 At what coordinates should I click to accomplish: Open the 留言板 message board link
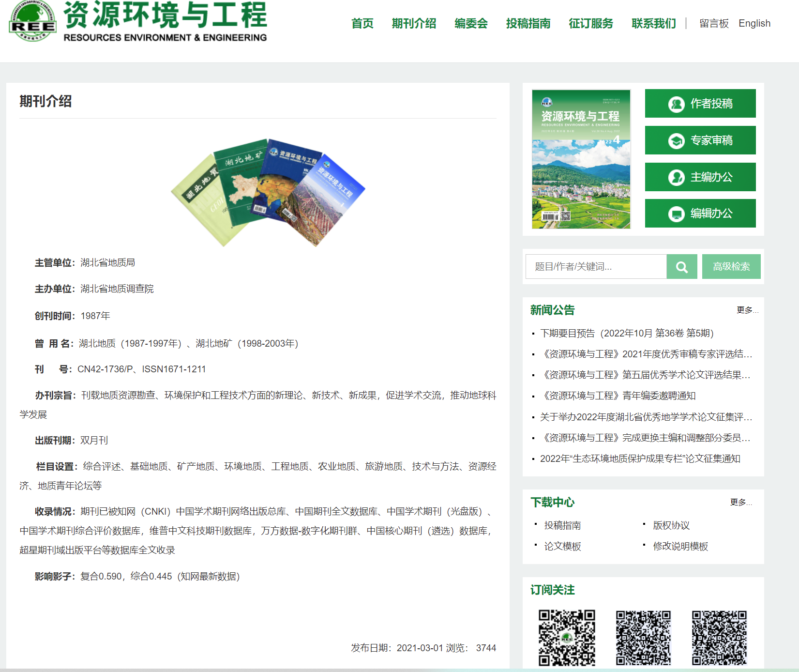tap(714, 24)
